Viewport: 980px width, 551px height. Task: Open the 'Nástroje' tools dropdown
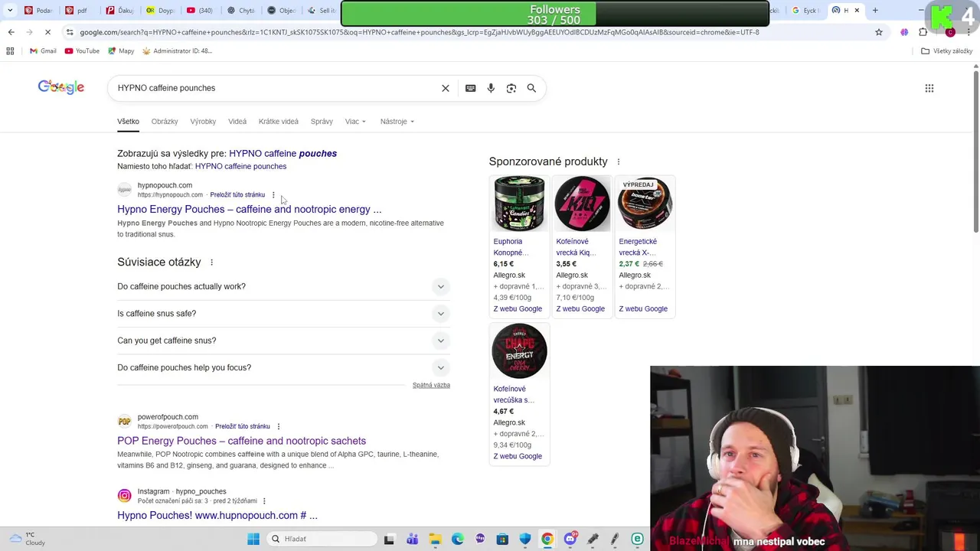tap(397, 122)
